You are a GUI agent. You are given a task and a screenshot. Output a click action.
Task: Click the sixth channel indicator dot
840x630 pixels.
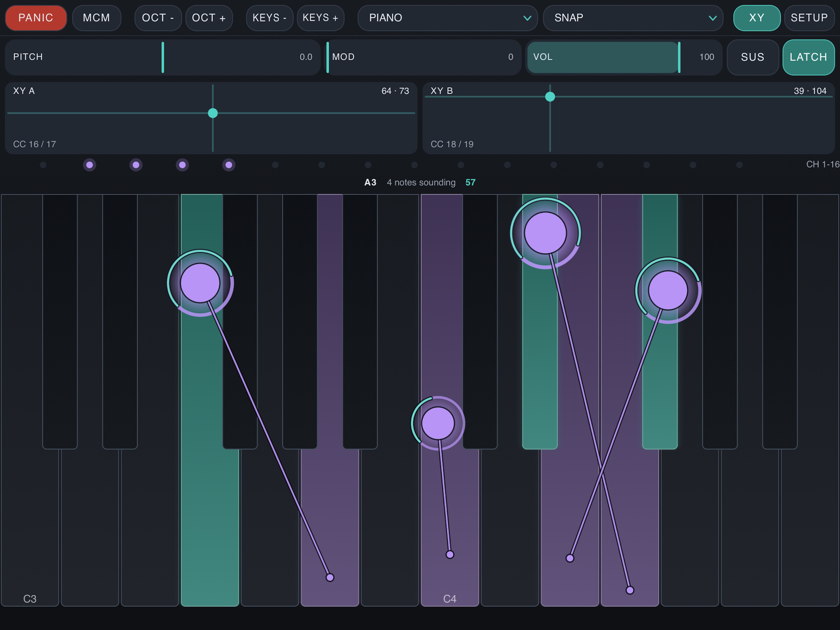point(275,165)
